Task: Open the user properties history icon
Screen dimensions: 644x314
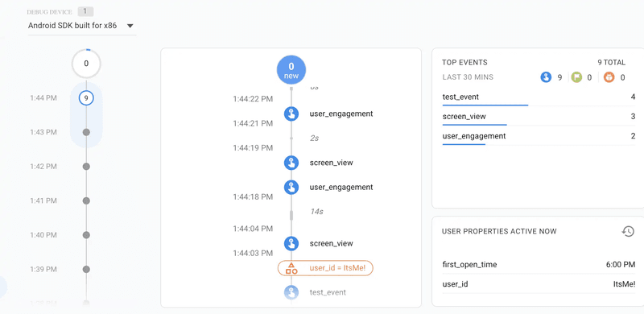Action: click(x=628, y=231)
